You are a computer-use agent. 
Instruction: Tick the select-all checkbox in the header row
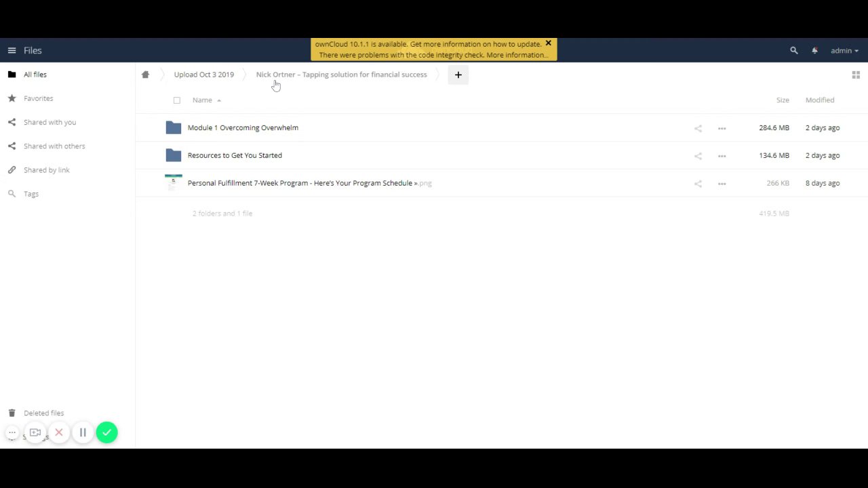(177, 100)
